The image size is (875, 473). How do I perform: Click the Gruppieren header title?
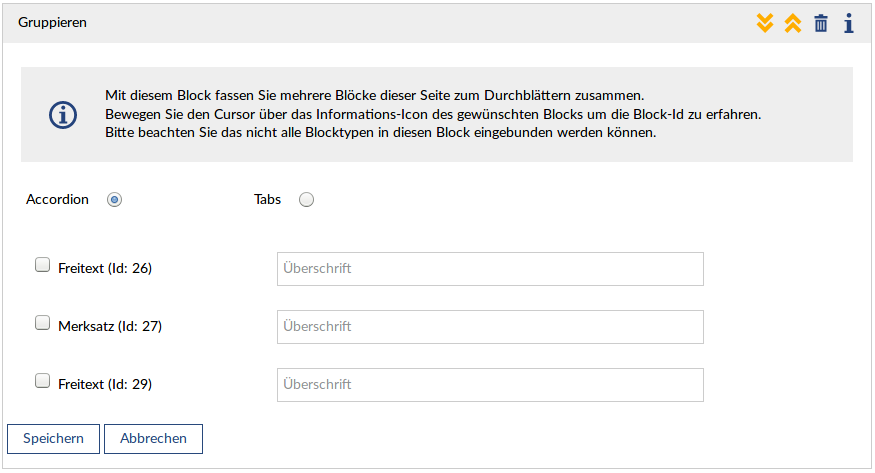click(x=52, y=22)
